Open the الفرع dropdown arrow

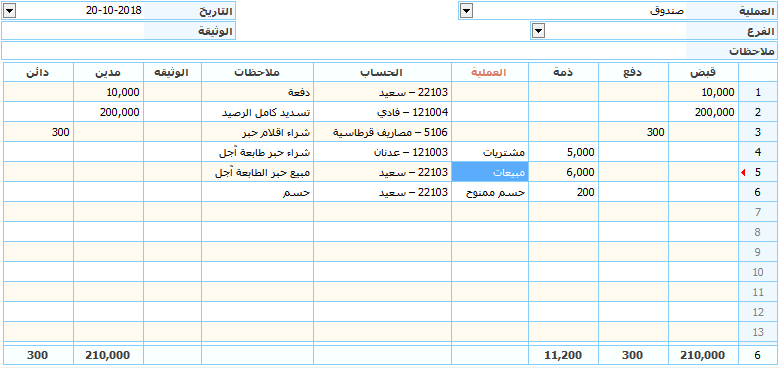point(538,31)
